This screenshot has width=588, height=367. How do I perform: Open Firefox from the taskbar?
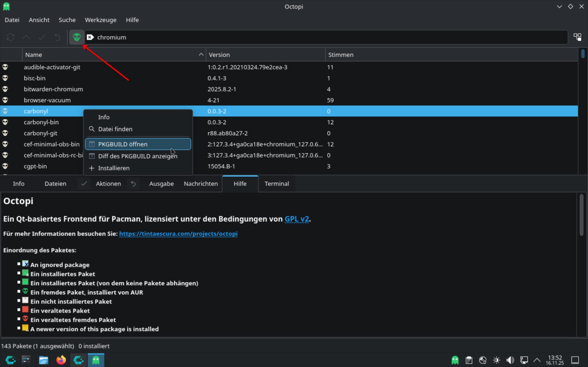click(61, 360)
